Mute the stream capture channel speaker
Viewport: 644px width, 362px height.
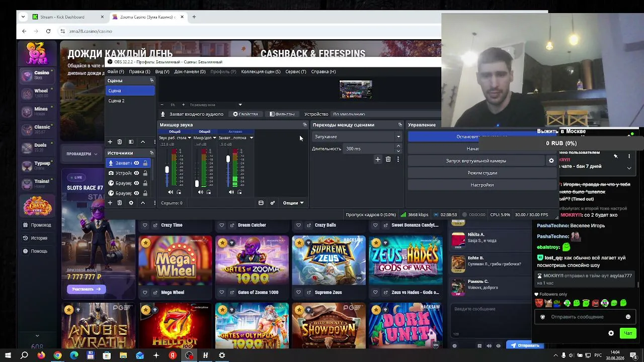(231, 192)
